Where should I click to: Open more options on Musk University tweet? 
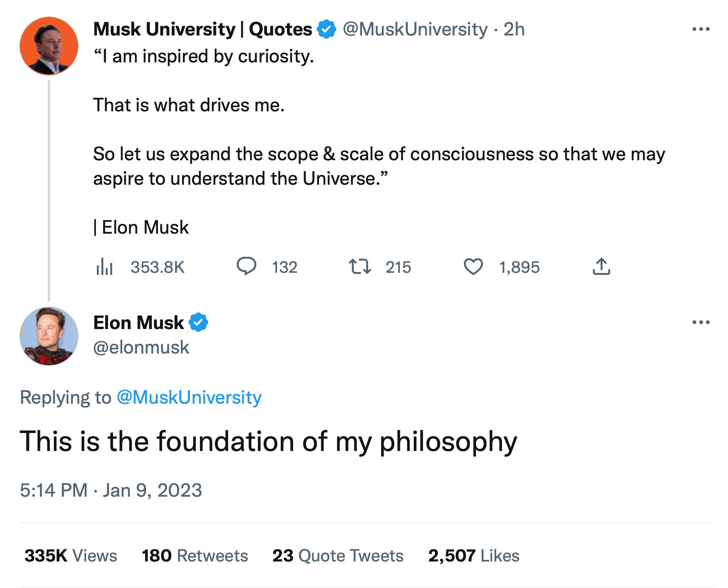pyautogui.click(x=701, y=29)
